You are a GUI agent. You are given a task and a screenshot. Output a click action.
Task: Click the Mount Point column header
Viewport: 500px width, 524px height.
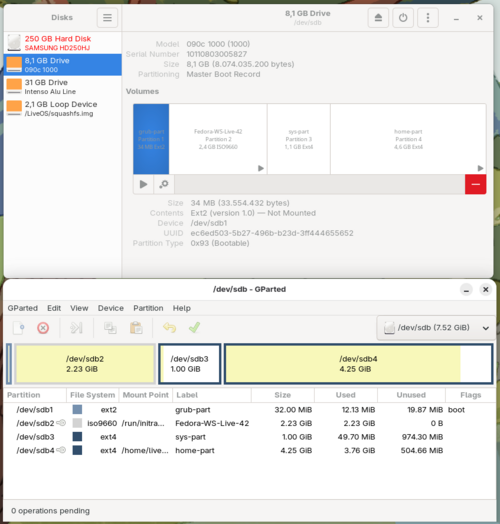[146, 395]
